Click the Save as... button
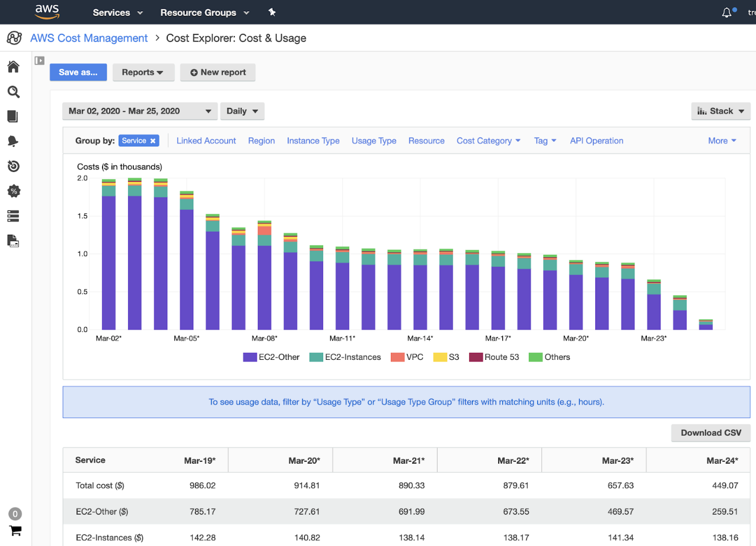This screenshot has height=546, width=756. coord(78,72)
